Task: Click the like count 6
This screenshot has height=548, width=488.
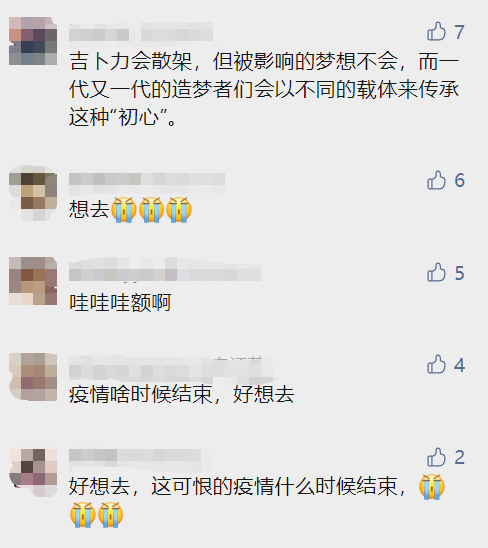Action: tap(459, 180)
